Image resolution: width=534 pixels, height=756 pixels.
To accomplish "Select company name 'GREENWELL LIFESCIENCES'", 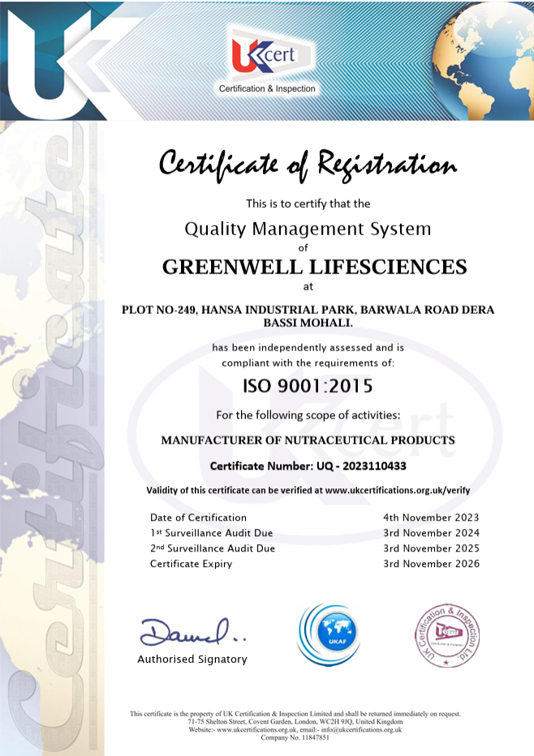I will (x=315, y=267).
